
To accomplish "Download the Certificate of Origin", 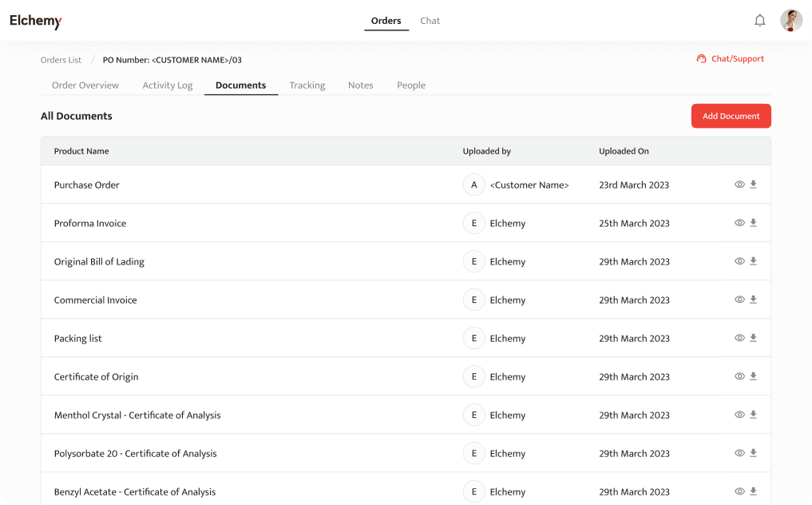I will [753, 376].
